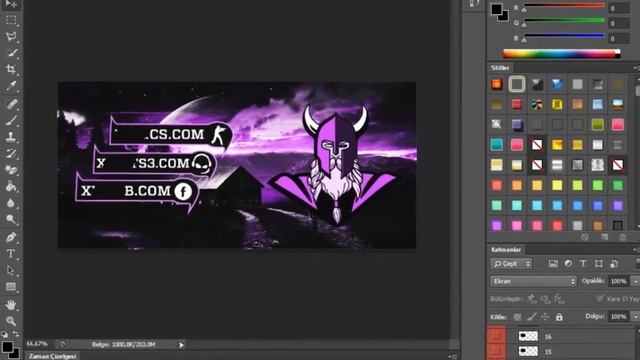
Task: Select the Eraser tool
Action: [x=11, y=170]
